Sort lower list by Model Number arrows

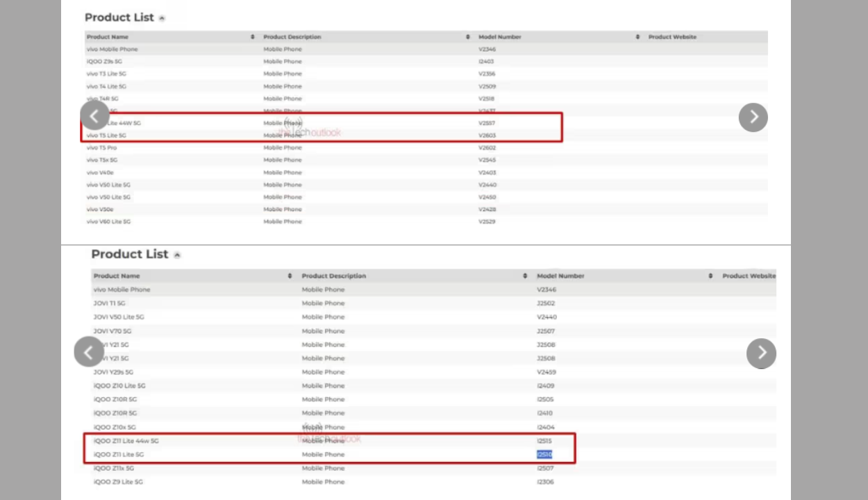coord(710,276)
